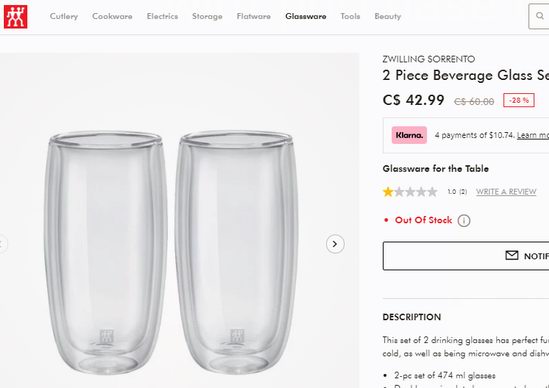The height and width of the screenshot is (388, 549).
Task: Click Klarna Learn more link
Action: (x=533, y=135)
